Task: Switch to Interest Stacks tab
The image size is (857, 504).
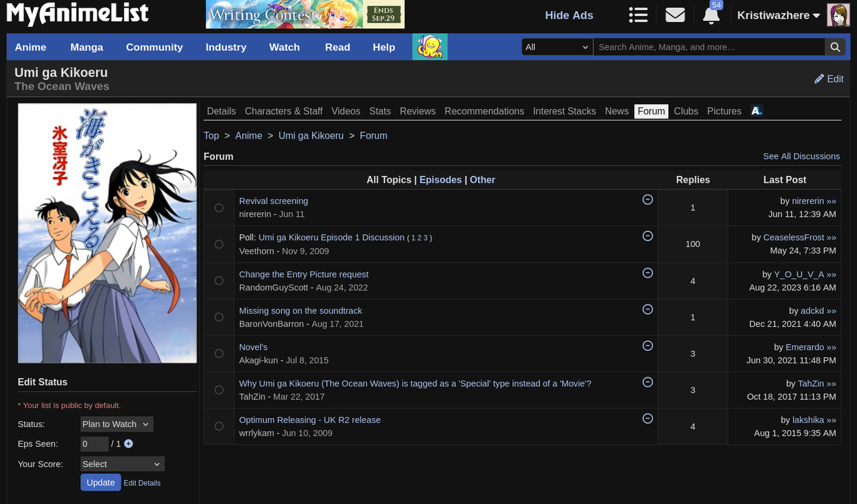Action: (x=564, y=111)
